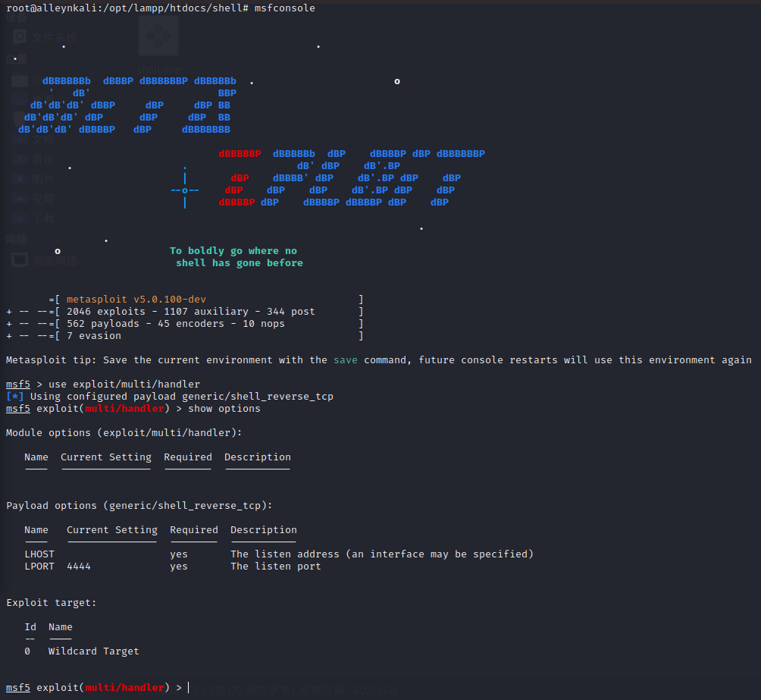Image resolution: width=761 pixels, height=700 pixels.
Task: Click the LPORT value 4444
Action: tap(79, 567)
